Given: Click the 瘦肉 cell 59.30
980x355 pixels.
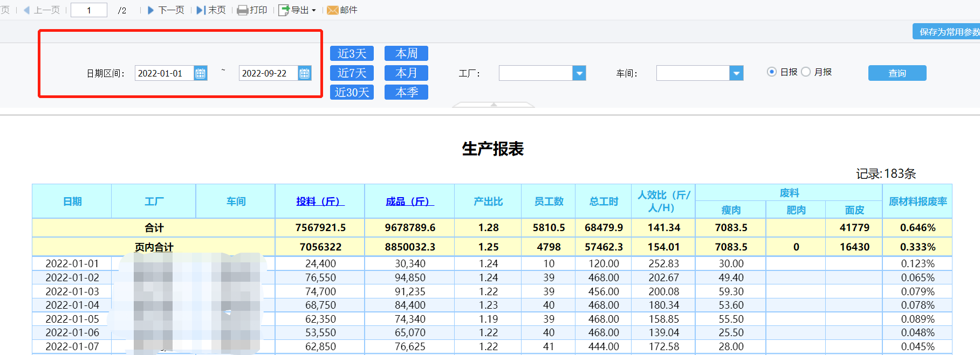Looking at the screenshot, I should coord(731,292).
